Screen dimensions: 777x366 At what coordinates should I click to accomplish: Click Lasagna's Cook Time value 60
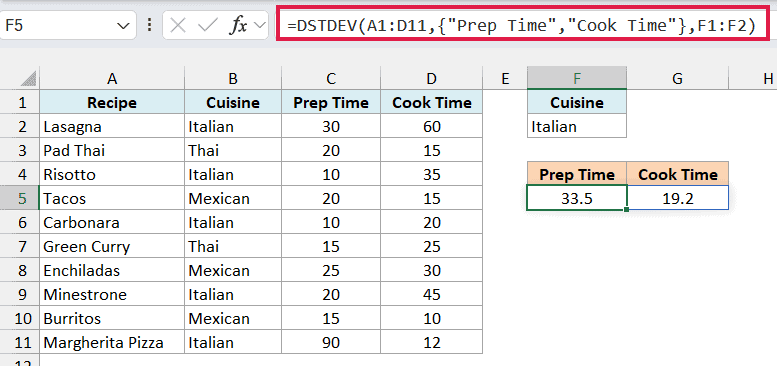(x=432, y=127)
